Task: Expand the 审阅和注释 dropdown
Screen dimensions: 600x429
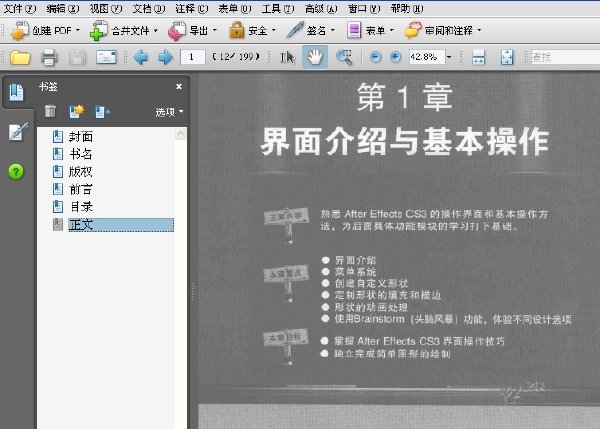Action: tap(479, 30)
